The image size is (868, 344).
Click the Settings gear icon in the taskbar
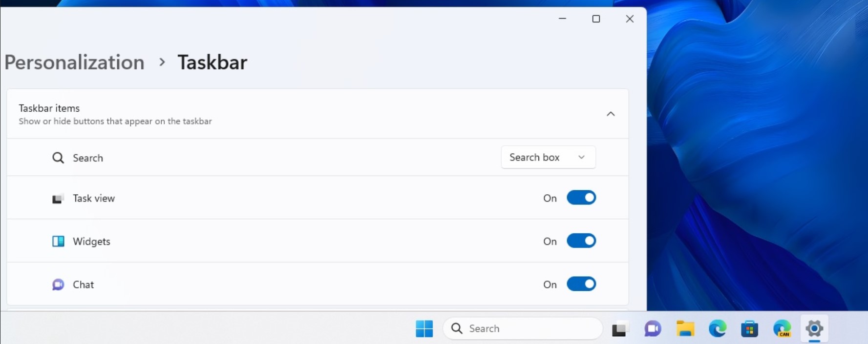814,329
